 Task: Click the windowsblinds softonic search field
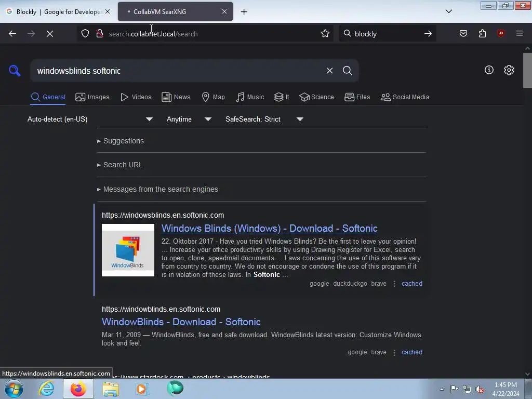tap(178, 71)
